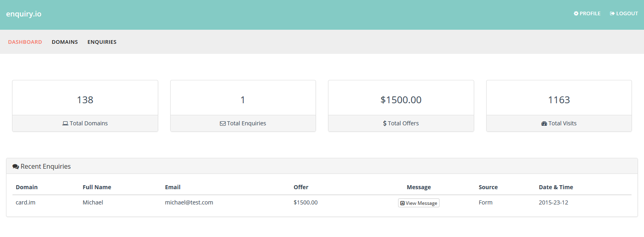Click the laptop icon for Total Domains
This screenshot has width=644, height=237.
point(65,124)
